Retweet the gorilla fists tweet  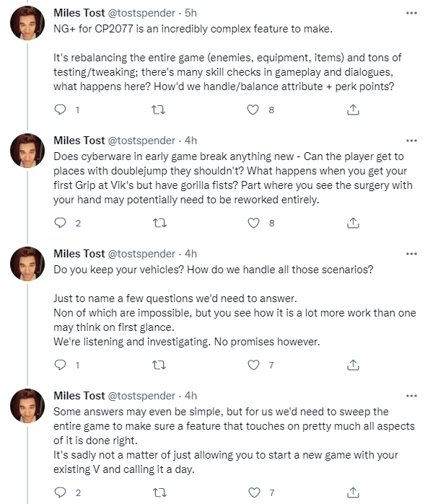(x=159, y=223)
